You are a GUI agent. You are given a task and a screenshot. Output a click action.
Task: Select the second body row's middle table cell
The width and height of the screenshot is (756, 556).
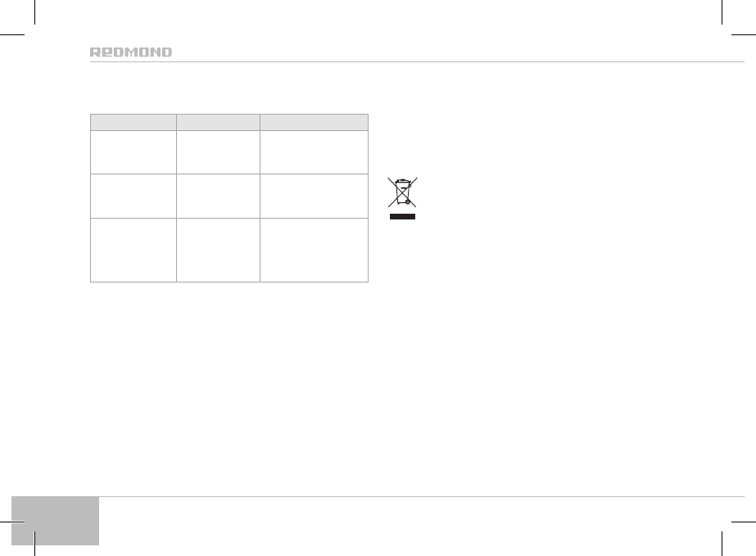click(x=218, y=195)
